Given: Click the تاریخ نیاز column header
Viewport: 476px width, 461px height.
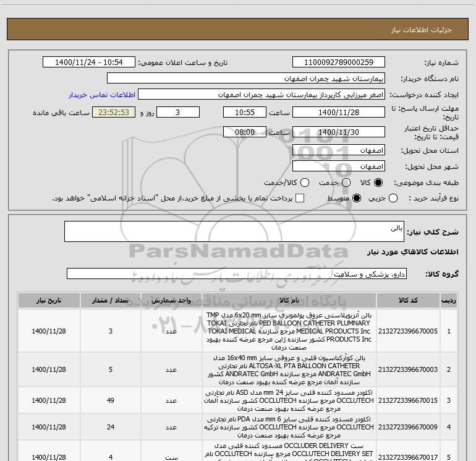Looking at the screenshot, I should coord(49,300).
